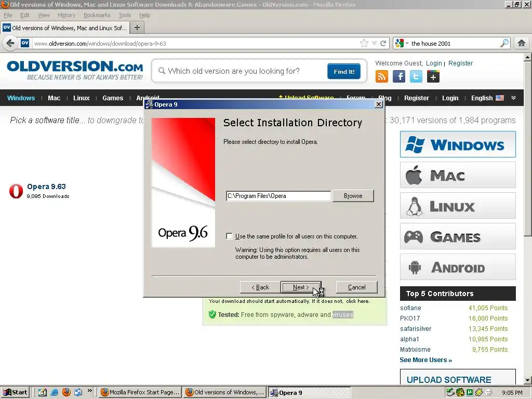Open the Tools menu

click(x=125, y=15)
